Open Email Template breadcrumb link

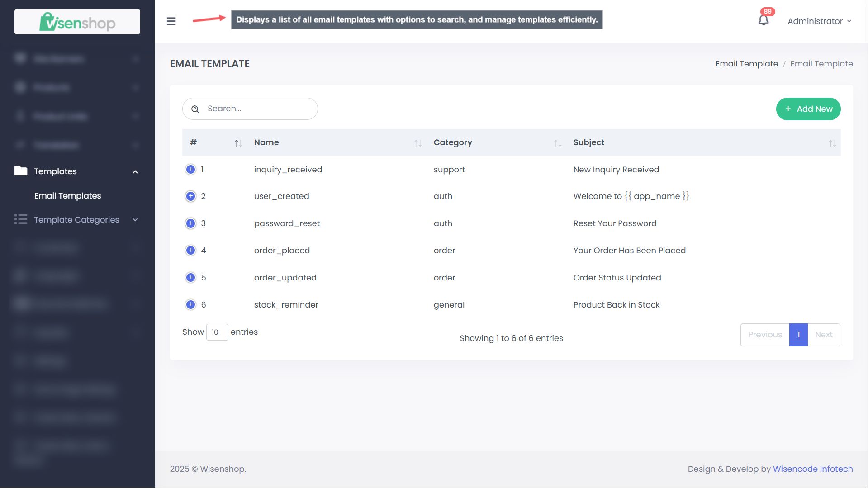747,64
